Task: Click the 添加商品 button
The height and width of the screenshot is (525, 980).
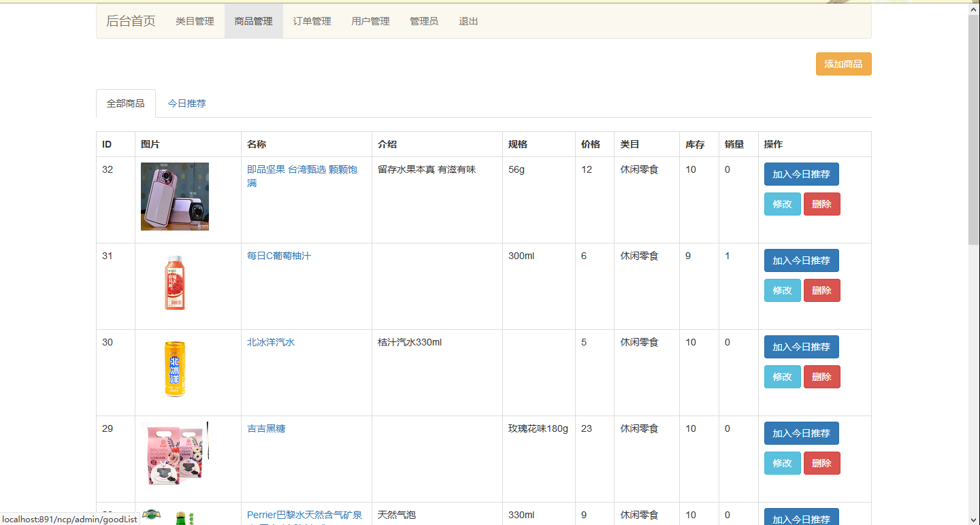Action: click(x=843, y=64)
